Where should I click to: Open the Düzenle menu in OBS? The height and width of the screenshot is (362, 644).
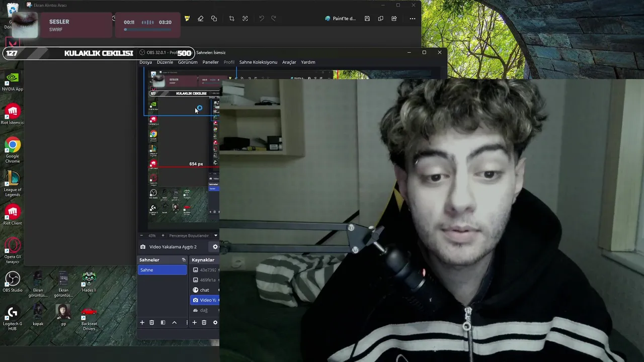(x=165, y=62)
